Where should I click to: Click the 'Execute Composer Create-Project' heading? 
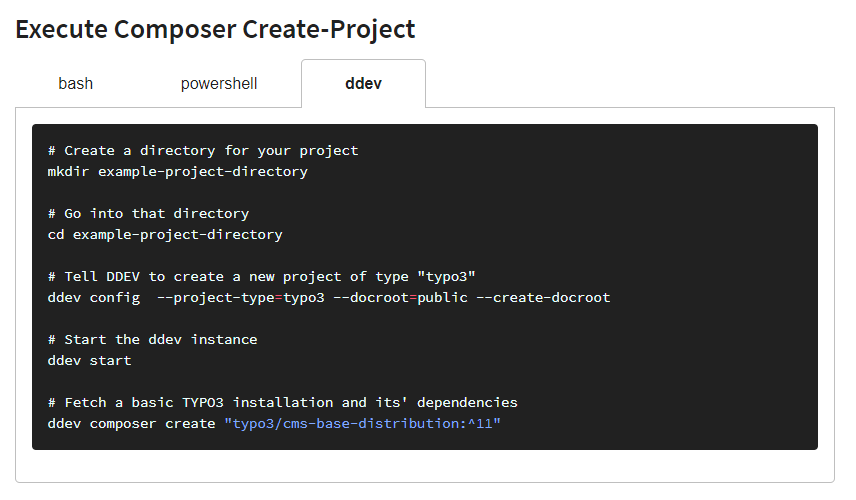[215, 29]
